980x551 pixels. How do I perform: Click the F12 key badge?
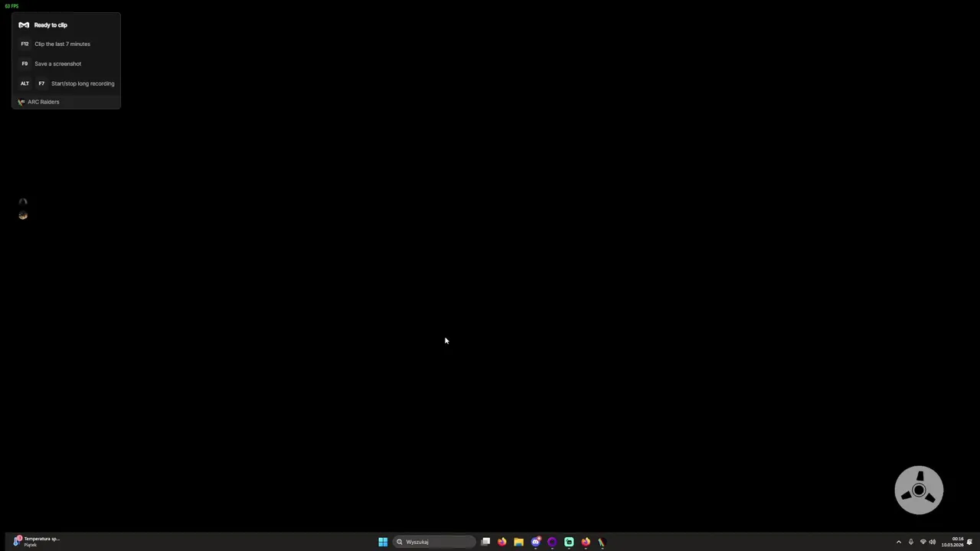coord(24,44)
